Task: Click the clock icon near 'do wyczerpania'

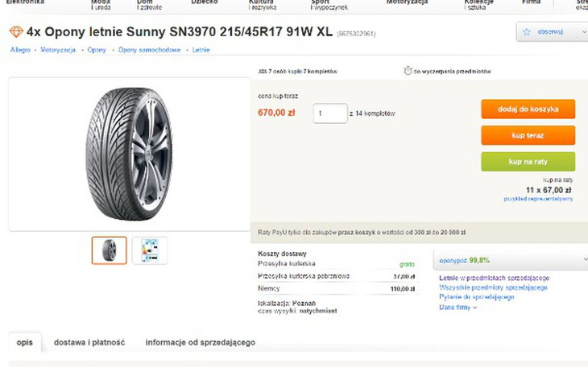Action: coord(408,71)
